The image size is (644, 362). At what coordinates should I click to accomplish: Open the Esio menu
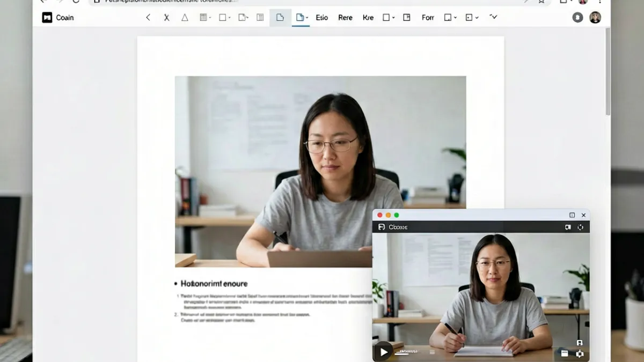pyautogui.click(x=322, y=18)
